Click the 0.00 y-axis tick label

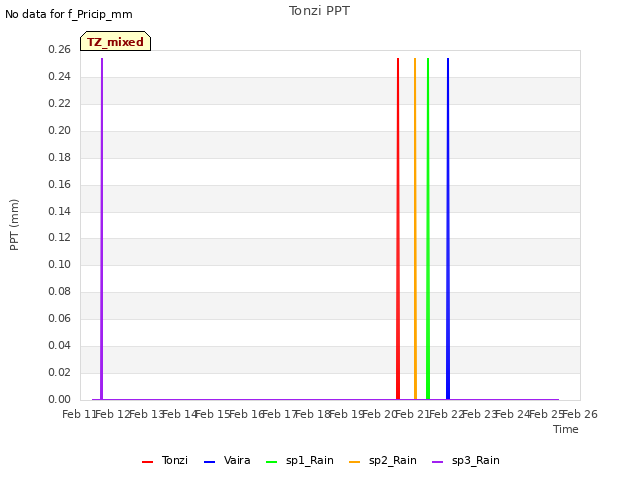(x=59, y=399)
